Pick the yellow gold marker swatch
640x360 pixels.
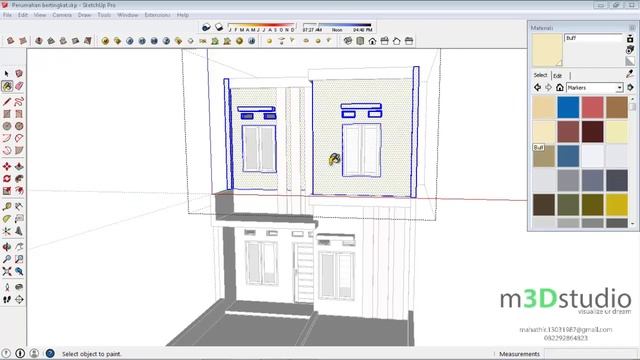click(x=617, y=205)
